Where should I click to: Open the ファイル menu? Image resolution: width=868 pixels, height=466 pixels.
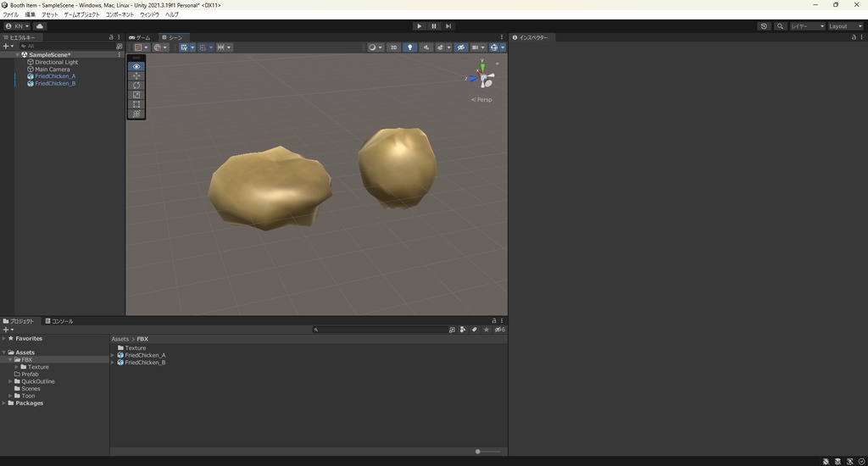10,14
